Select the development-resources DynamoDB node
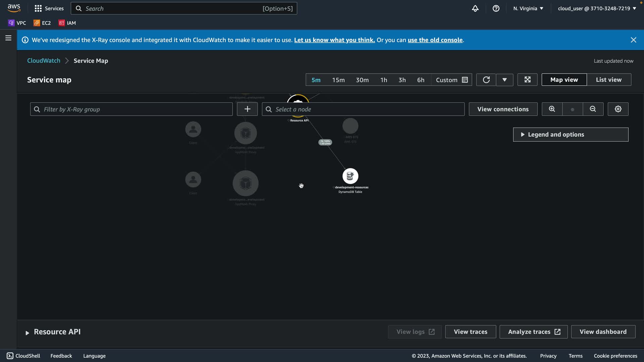The height and width of the screenshot is (362, 644). 350,176
